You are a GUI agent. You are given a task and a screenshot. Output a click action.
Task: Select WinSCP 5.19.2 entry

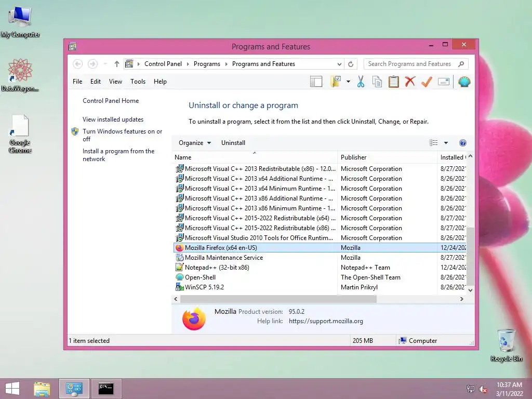coord(320,287)
